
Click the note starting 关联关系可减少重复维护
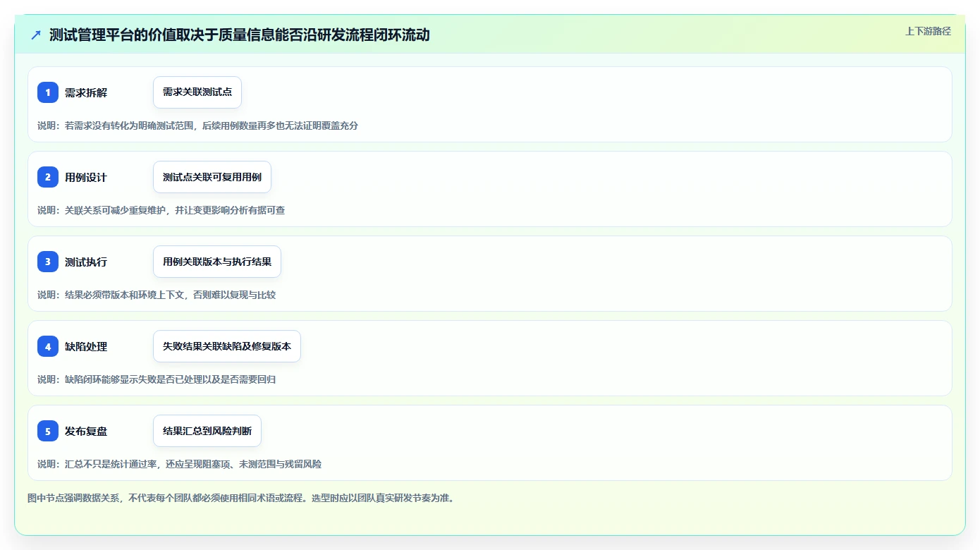coord(161,210)
